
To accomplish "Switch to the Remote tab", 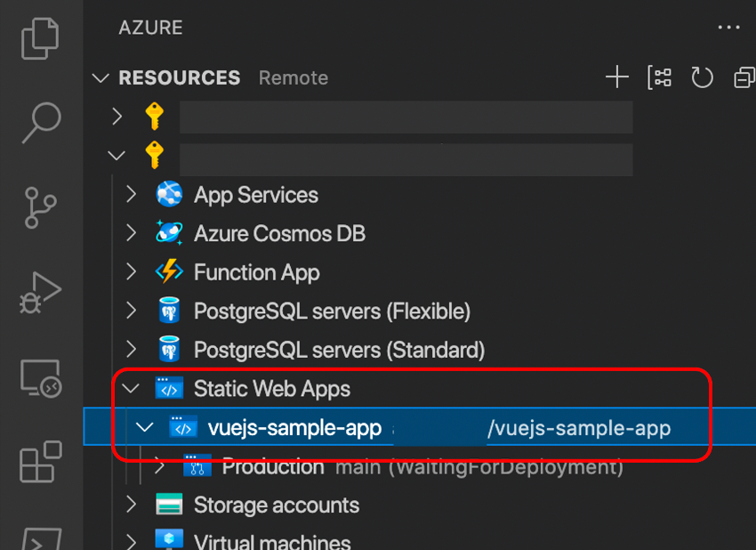I will [293, 78].
